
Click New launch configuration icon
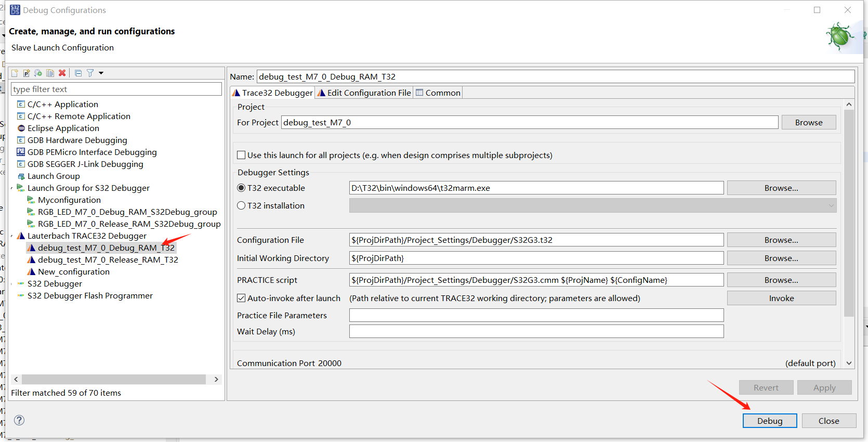pos(15,73)
